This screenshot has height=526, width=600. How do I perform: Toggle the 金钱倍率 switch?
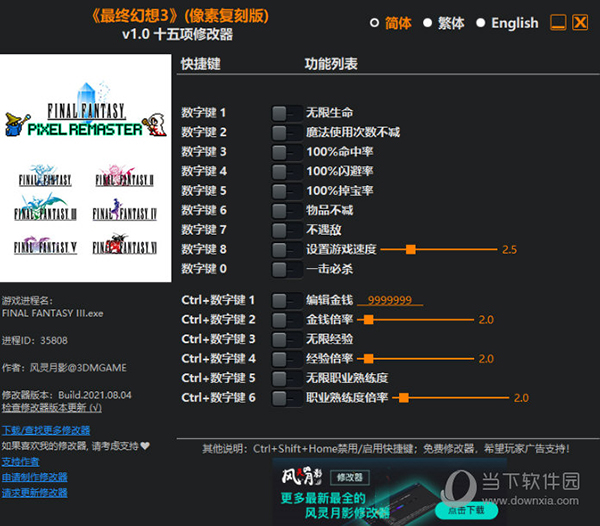tap(287, 320)
